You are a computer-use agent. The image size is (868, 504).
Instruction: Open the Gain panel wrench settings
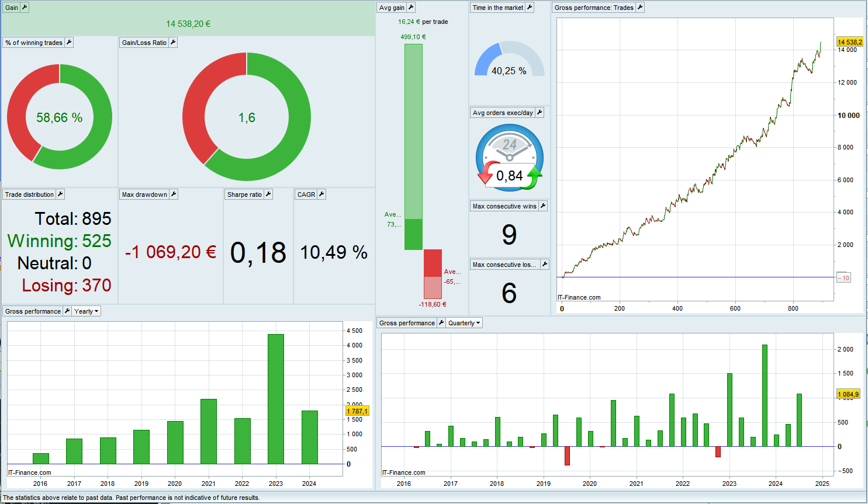(25, 8)
